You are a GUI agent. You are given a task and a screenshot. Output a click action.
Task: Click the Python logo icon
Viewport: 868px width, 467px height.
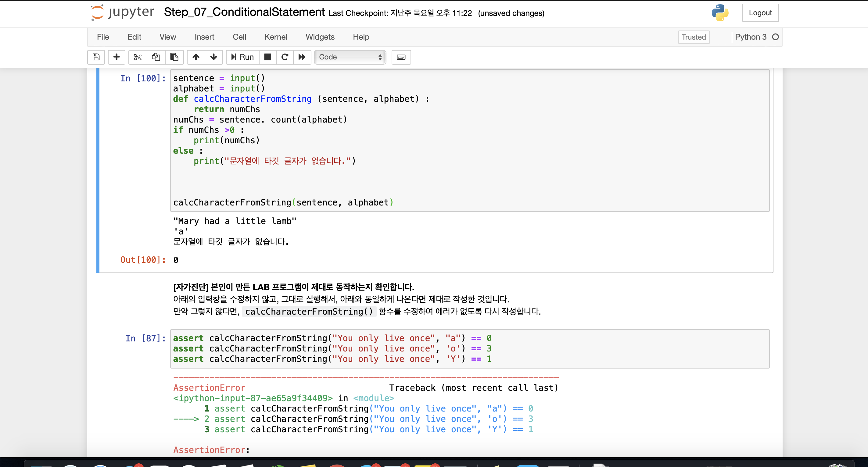[720, 13]
